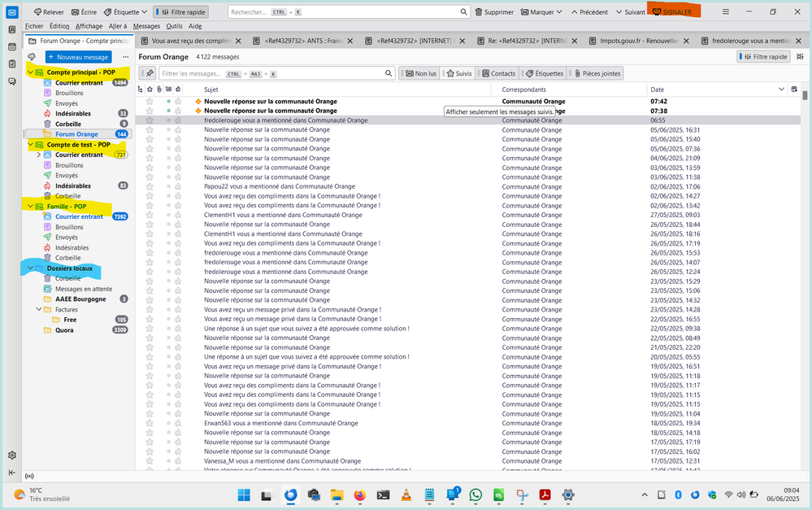
Task: Open the Tasks space in the sidebar
Action: [x=11, y=63]
